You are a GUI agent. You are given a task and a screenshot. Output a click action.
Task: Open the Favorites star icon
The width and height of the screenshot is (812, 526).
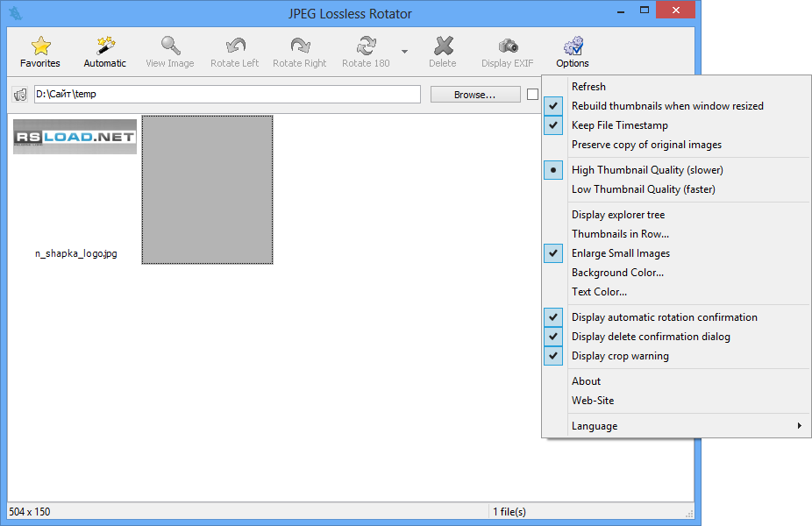click(x=40, y=46)
